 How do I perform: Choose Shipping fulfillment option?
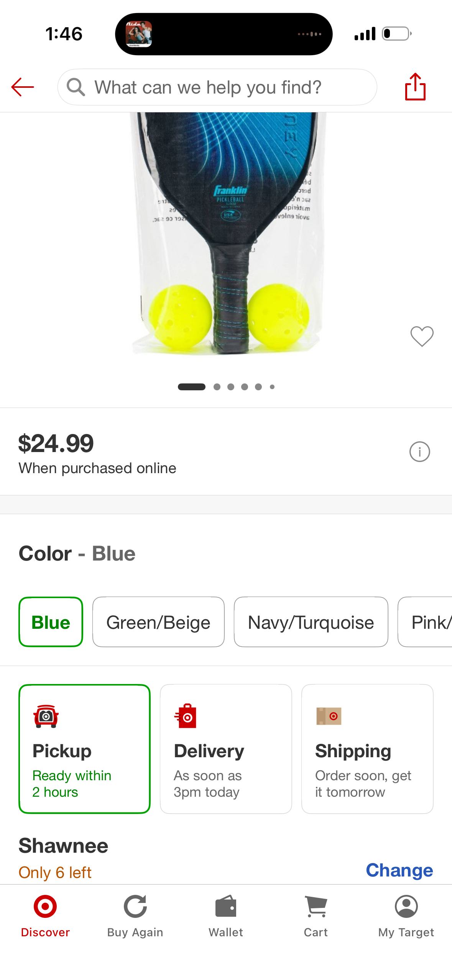[367, 749]
